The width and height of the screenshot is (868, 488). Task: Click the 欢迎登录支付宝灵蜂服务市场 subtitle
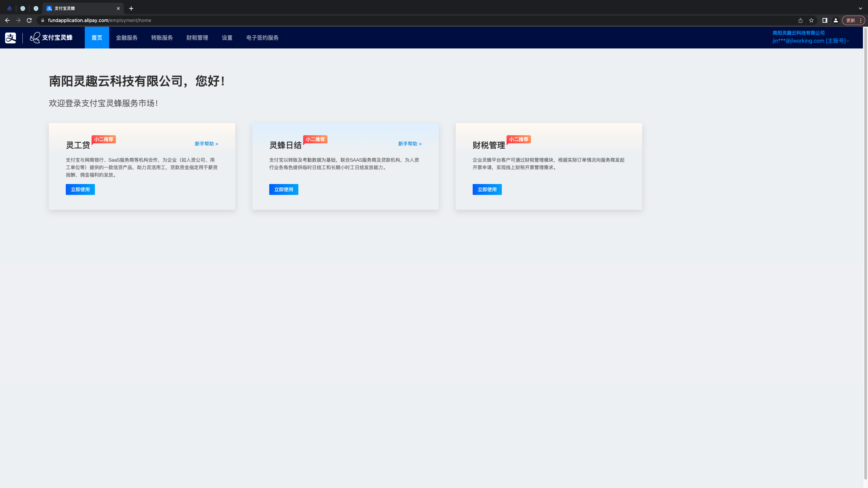(x=103, y=103)
